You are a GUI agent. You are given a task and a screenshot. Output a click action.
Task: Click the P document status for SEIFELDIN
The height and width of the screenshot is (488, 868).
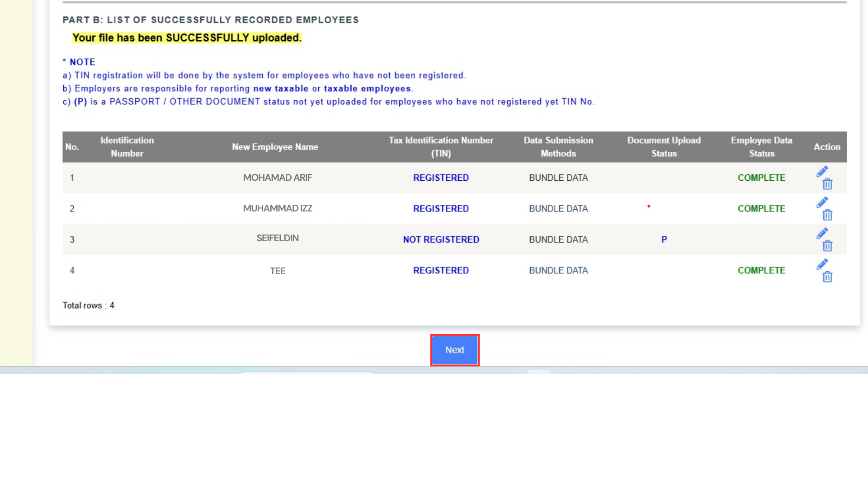click(x=664, y=239)
